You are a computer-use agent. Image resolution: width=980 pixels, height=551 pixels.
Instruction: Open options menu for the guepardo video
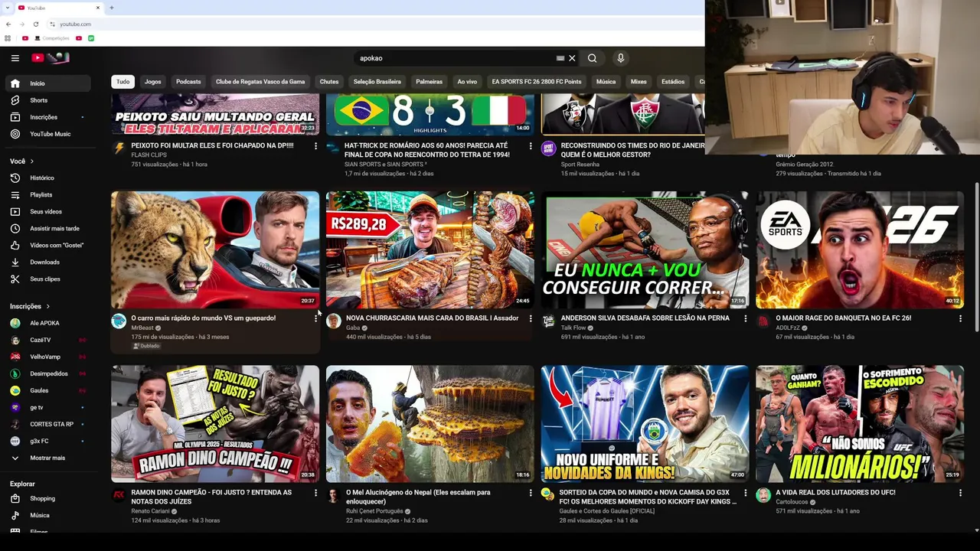pos(315,318)
